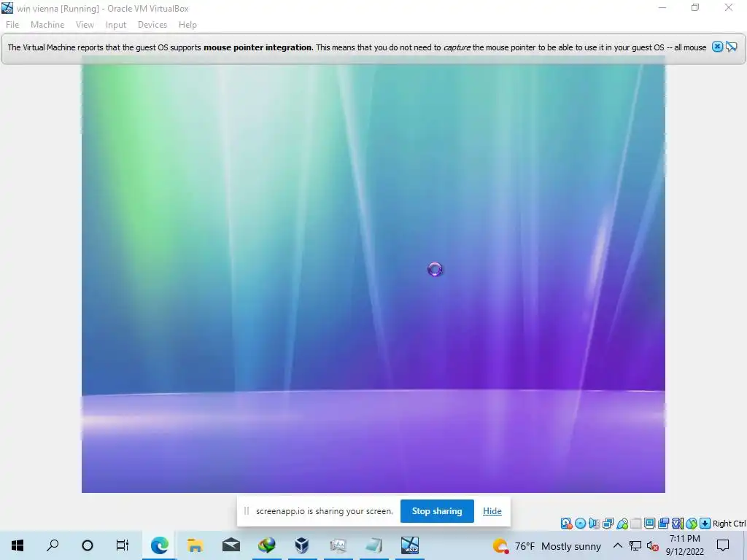The width and height of the screenshot is (747, 560).
Task: Open the resource monitor taskbar icon
Action: [338, 545]
